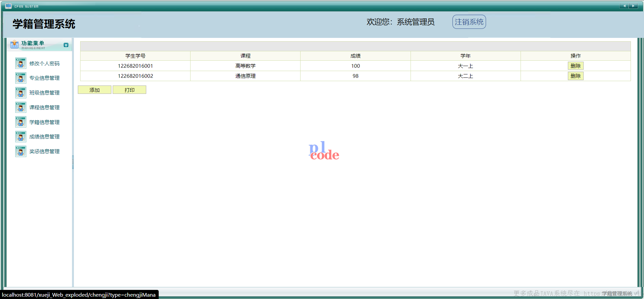Image resolution: width=644 pixels, height=299 pixels.
Task: Click the 操作 column header
Action: tap(576, 56)
